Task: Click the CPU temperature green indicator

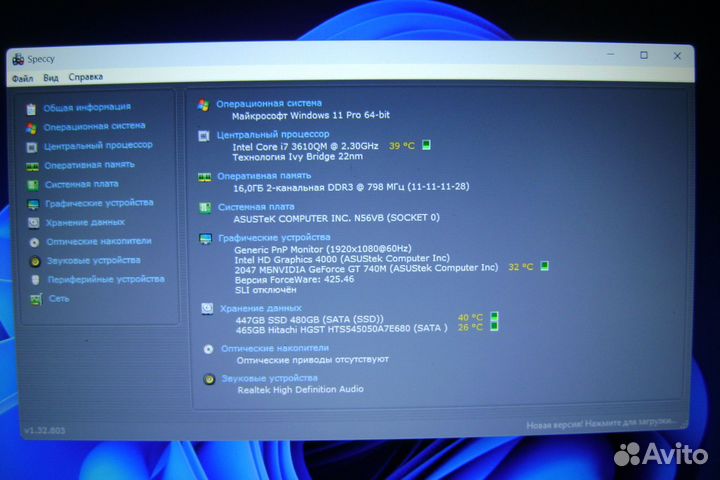Action: 425,145
